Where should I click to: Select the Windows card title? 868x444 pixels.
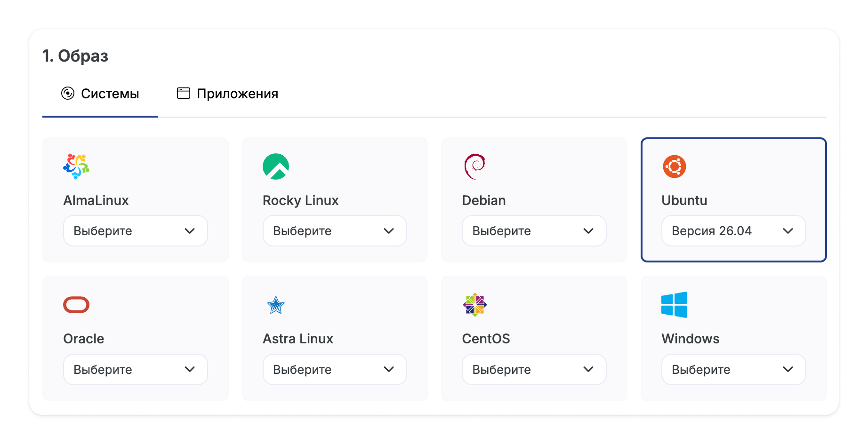(x=691, y=339)
